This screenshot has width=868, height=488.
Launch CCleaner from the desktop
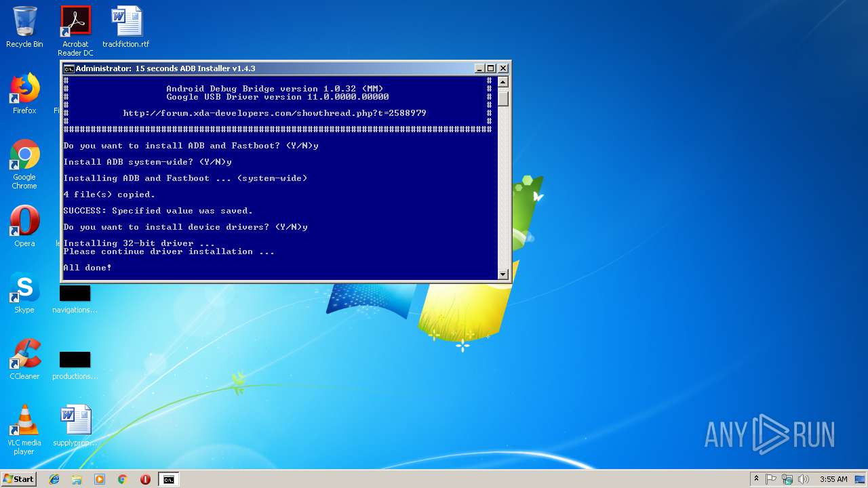[x=24, y=359]
